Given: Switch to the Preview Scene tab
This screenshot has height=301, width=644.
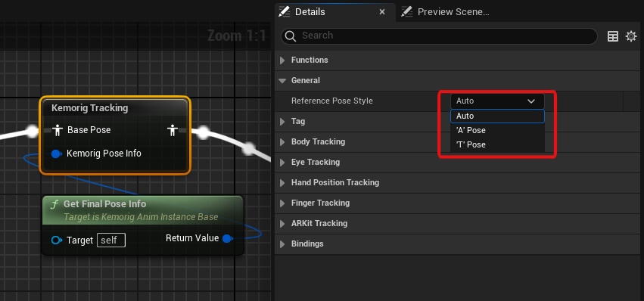Looking at the screenshot, I should [446, 12].
